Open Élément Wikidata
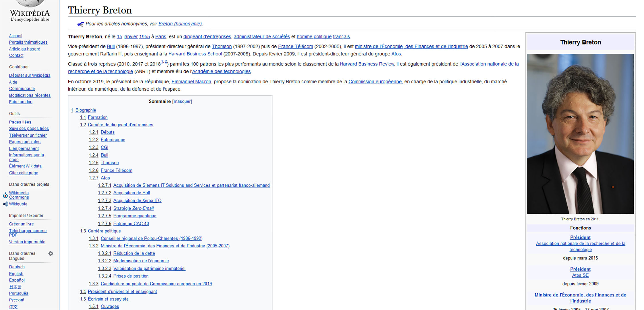The image size is (644, 310). tap(25, 166)
